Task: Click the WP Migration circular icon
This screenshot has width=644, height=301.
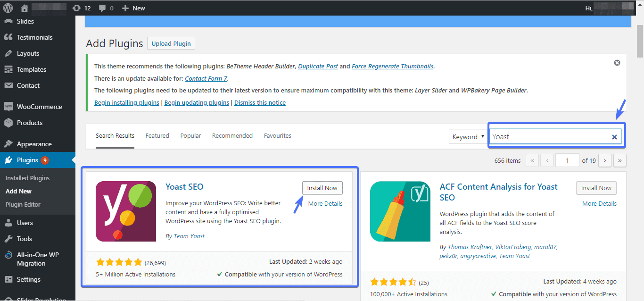Action: 8,255
